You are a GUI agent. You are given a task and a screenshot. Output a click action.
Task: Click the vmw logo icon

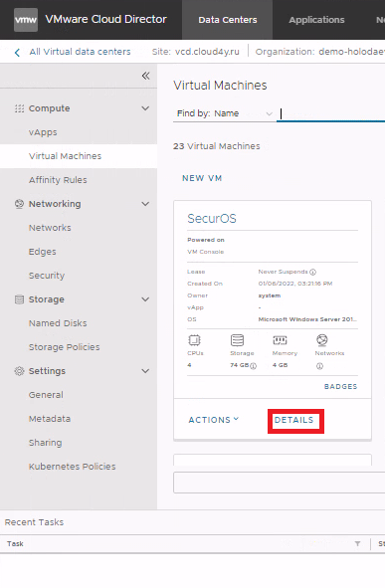point(26,20)
